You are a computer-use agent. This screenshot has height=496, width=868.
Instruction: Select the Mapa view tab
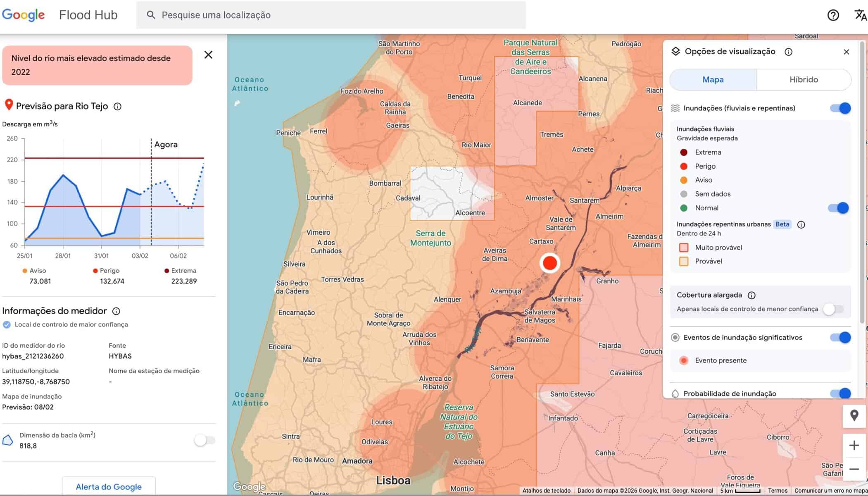713,80
